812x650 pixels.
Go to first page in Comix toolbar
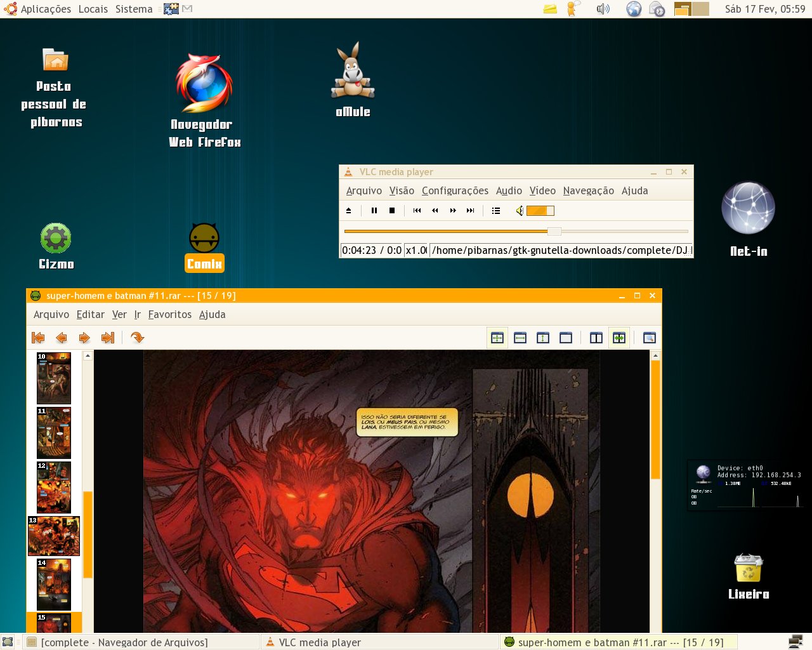coord(38,338)
